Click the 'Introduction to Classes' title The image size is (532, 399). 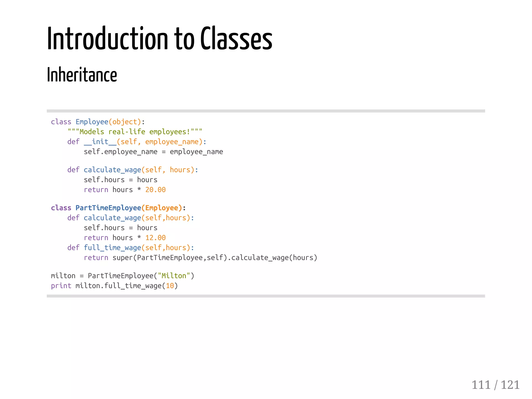pyautogui.click(x=159, y=39)
